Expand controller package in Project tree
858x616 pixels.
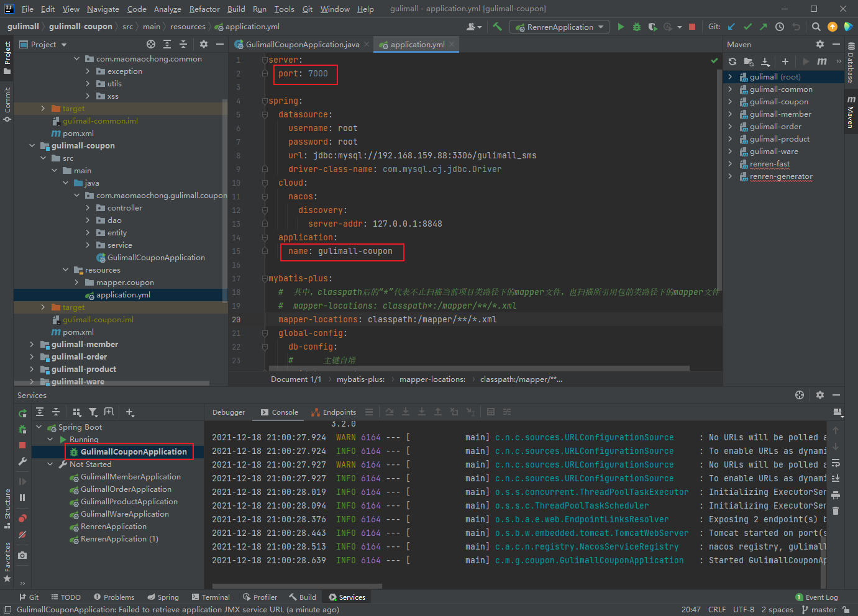(88, 208)
